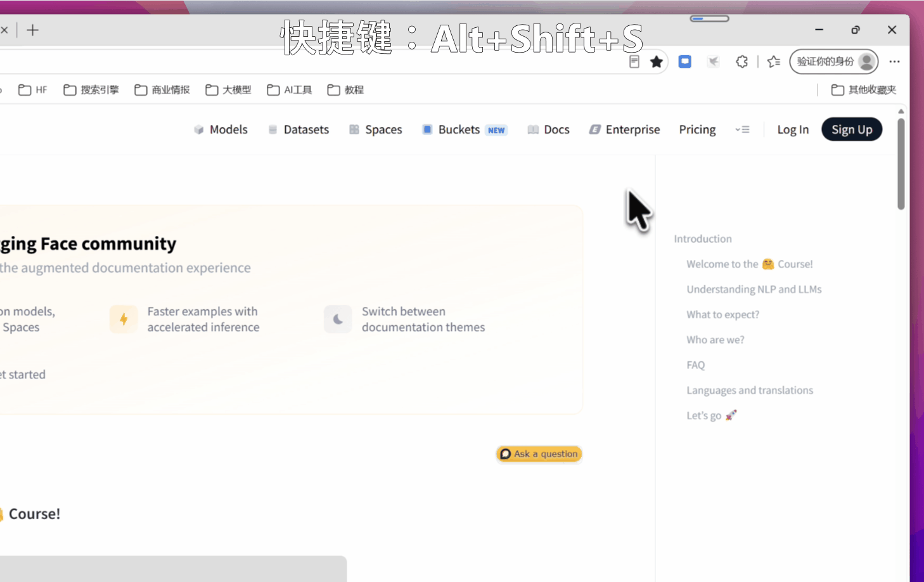Open the FAQ sidebar link
The width and height of the screenshot is (924, 582).
(695, 365)
